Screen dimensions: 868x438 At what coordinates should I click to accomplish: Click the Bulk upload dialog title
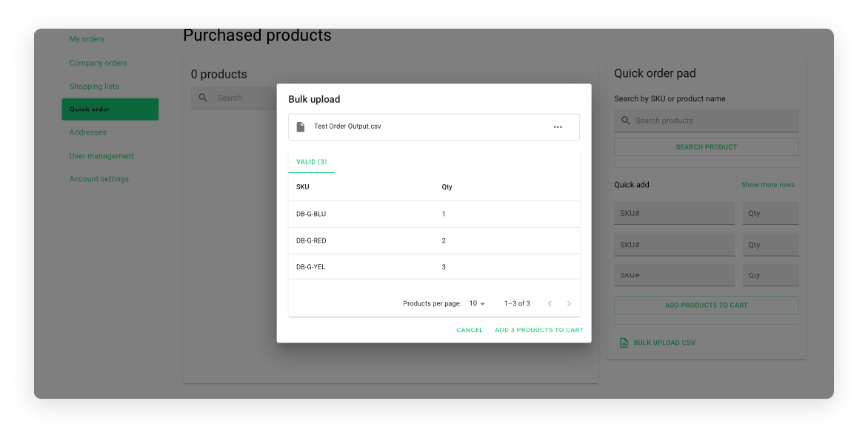(x=315, y=100)
